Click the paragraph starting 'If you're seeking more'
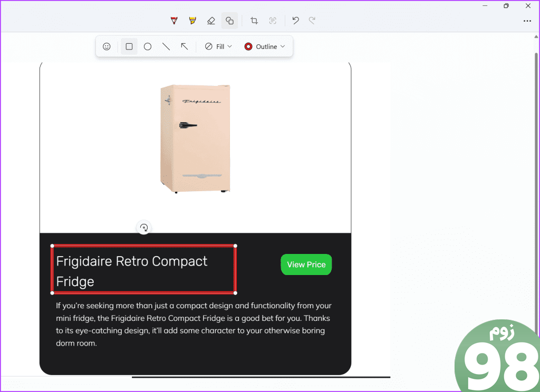 [x=194, y=324]
